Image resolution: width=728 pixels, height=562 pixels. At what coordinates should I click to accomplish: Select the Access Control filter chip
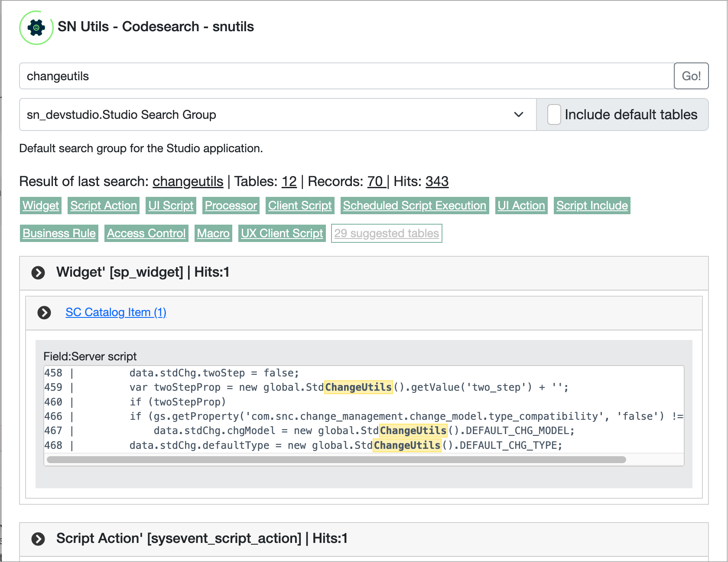click(146, 233)
